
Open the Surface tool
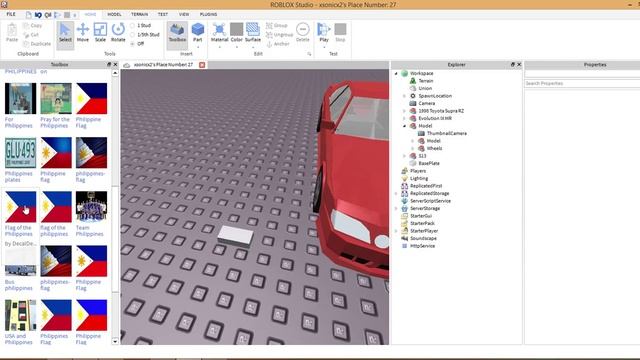click(x=253, y=32)
